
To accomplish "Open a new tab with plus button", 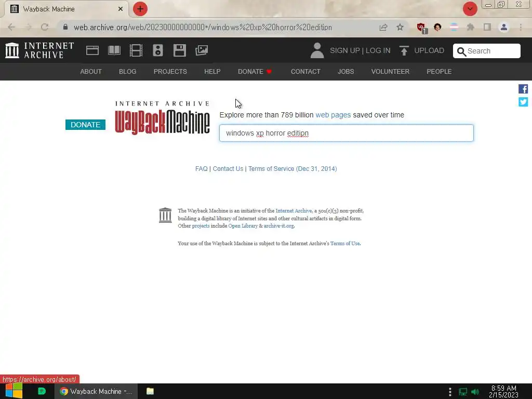I will pos(140,9).
